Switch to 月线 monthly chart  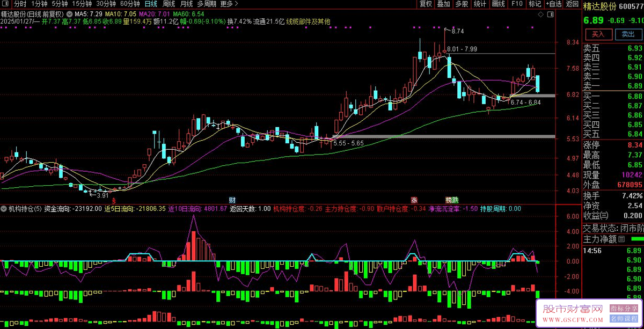(x=186, y=4)
